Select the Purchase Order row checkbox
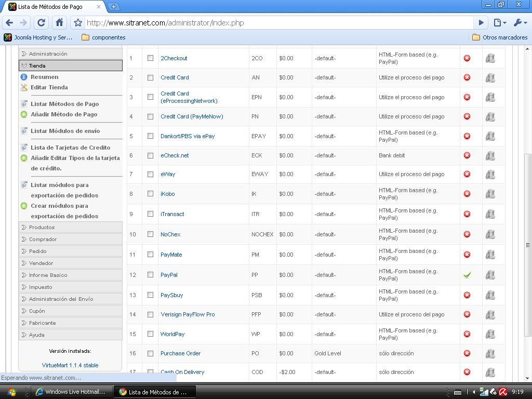 tap(150, 353)
